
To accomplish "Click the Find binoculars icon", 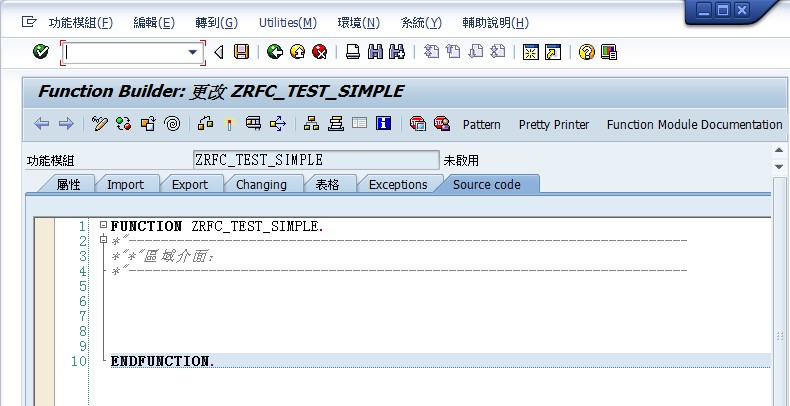I will click(375, 52).
